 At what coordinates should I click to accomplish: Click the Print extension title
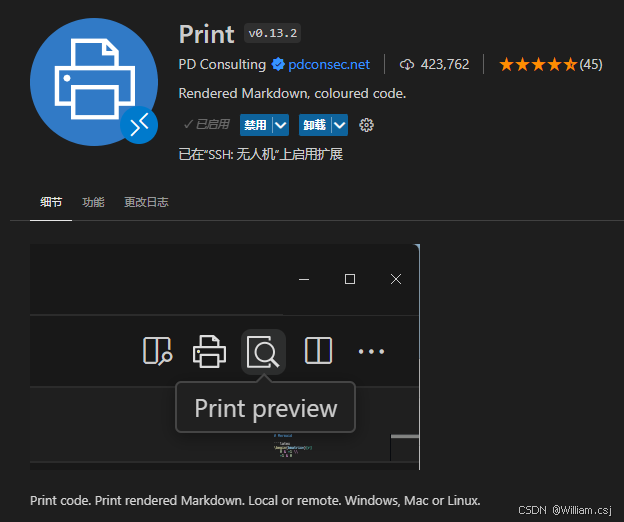(x=207, y=34)
